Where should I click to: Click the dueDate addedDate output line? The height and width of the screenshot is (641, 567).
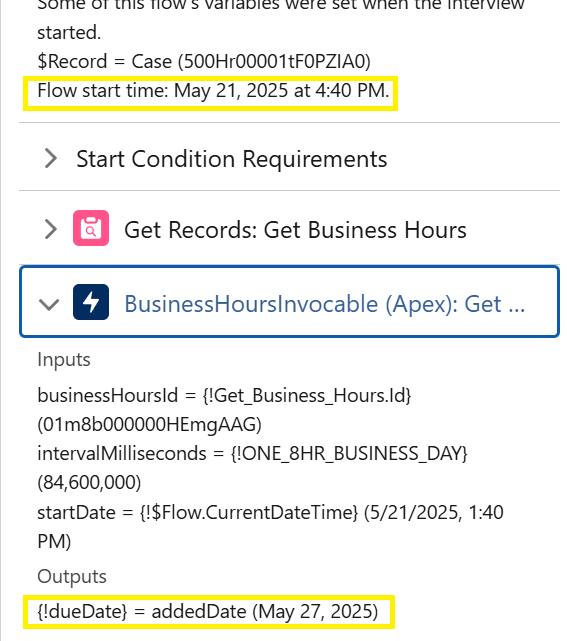pyautogui.click(x=208, y=612)
